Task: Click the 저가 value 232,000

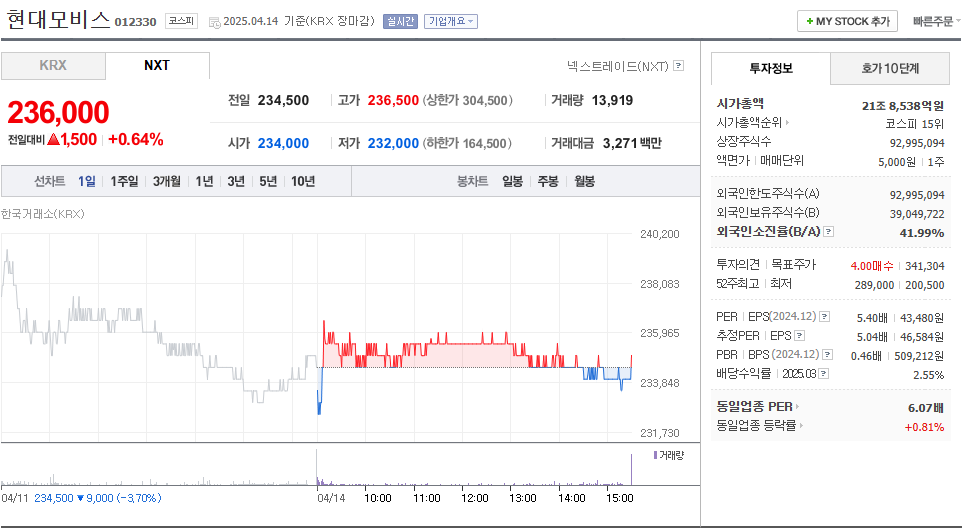Action: click(x=393, y=143)
